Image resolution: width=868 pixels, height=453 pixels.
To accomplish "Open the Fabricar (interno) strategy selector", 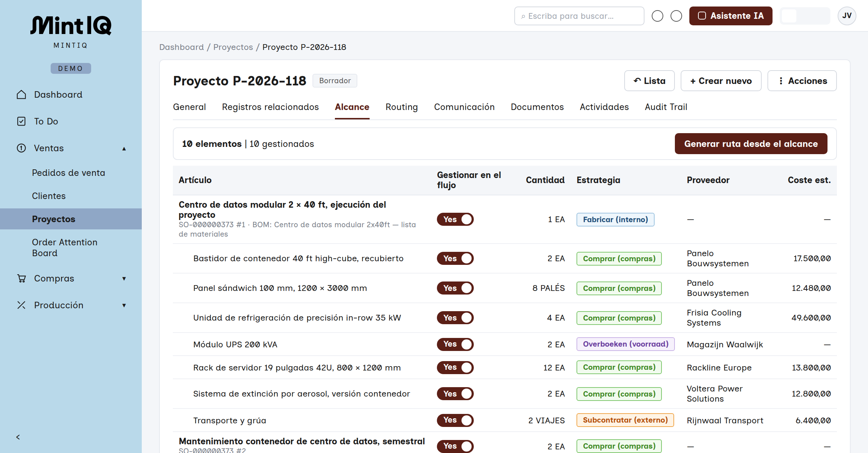I will click(x=615, y=220).
